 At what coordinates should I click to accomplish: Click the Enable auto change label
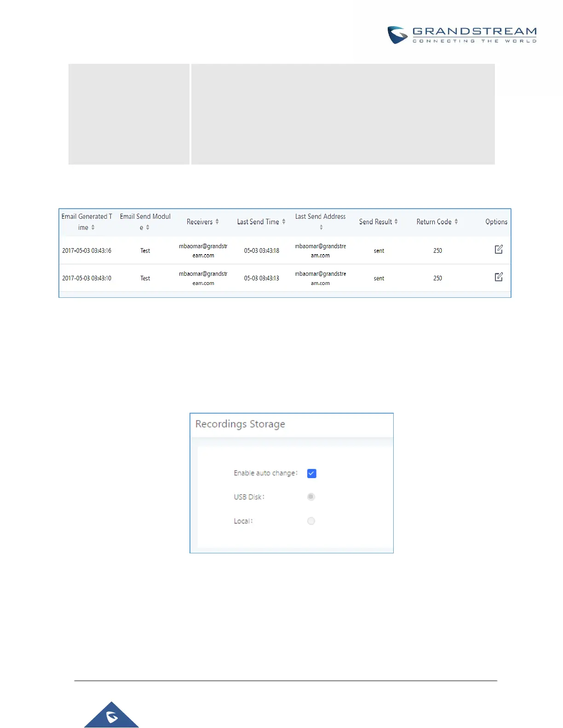(265, 473)
